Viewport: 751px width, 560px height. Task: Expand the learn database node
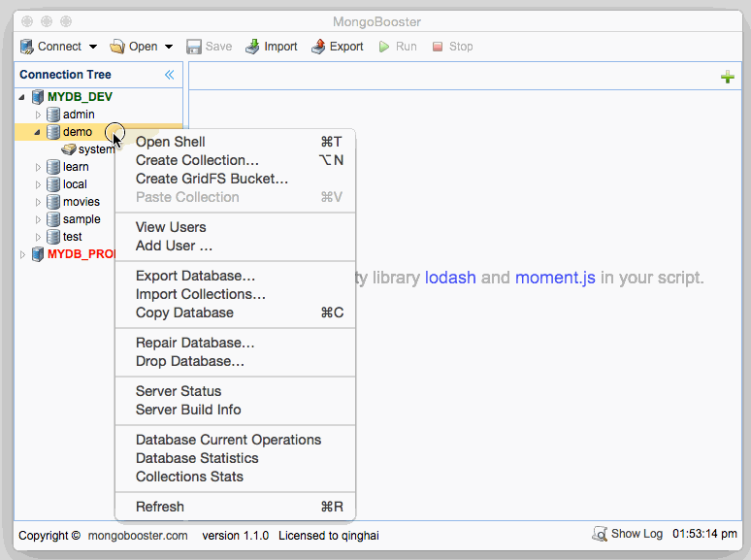(x=38, y=167)
